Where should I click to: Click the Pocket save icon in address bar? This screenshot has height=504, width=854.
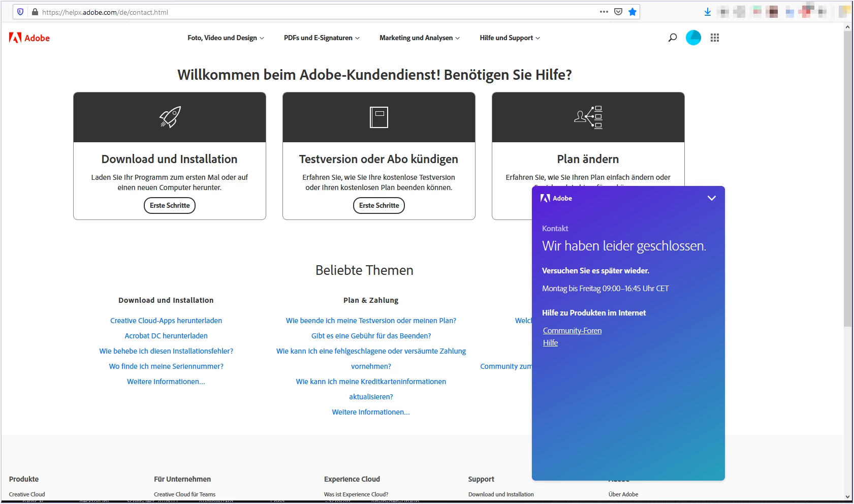[618, 12]
